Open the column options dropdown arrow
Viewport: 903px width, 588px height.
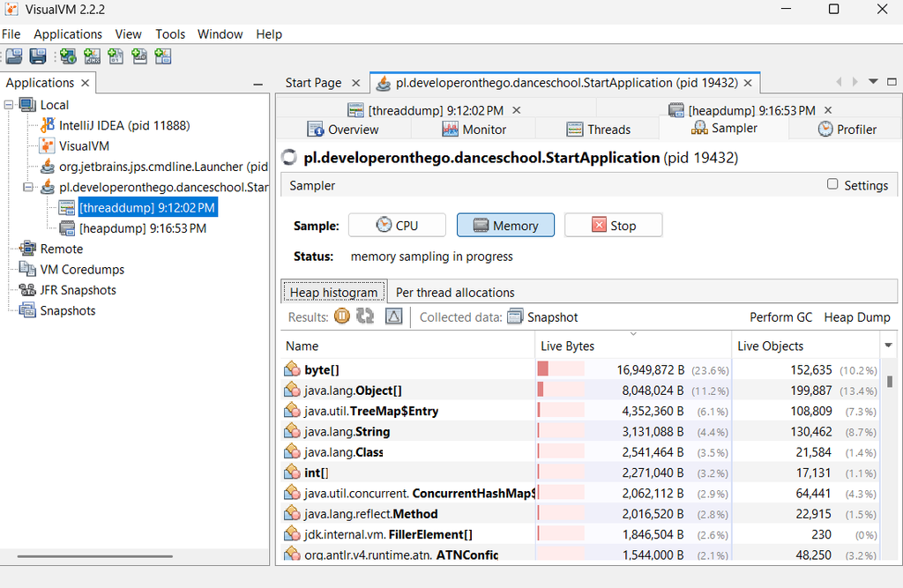(888, 346)
